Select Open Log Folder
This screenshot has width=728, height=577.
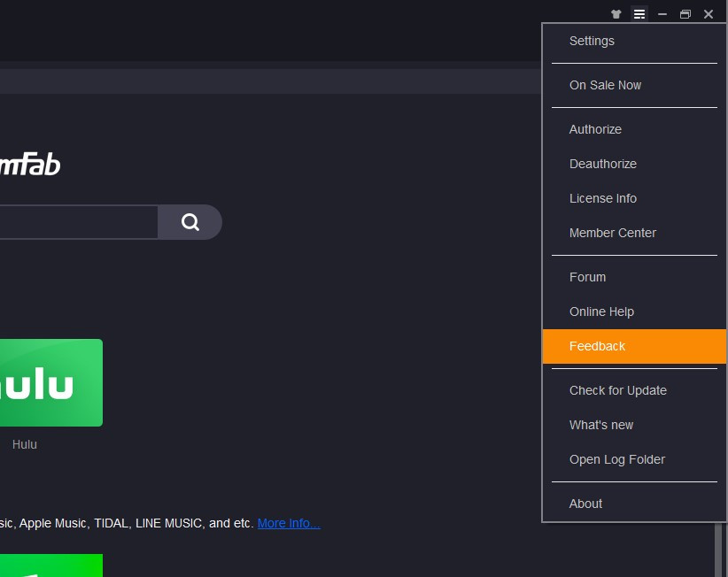pos(616,459)
